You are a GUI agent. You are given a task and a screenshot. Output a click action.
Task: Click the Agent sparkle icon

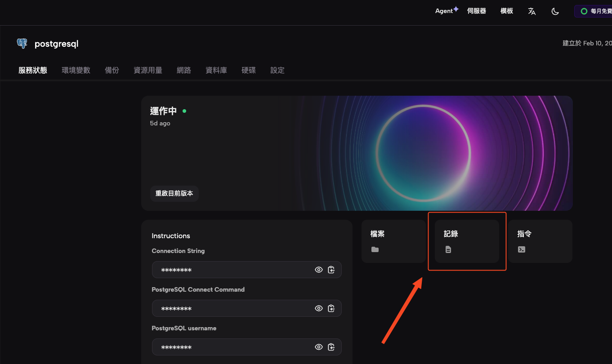[x=456, y=9]
